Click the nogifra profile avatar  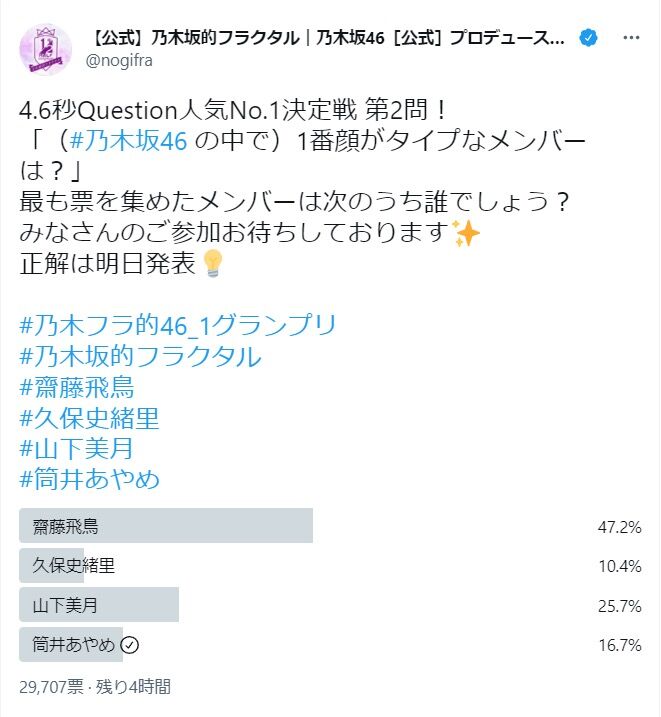tap(45, 49)
